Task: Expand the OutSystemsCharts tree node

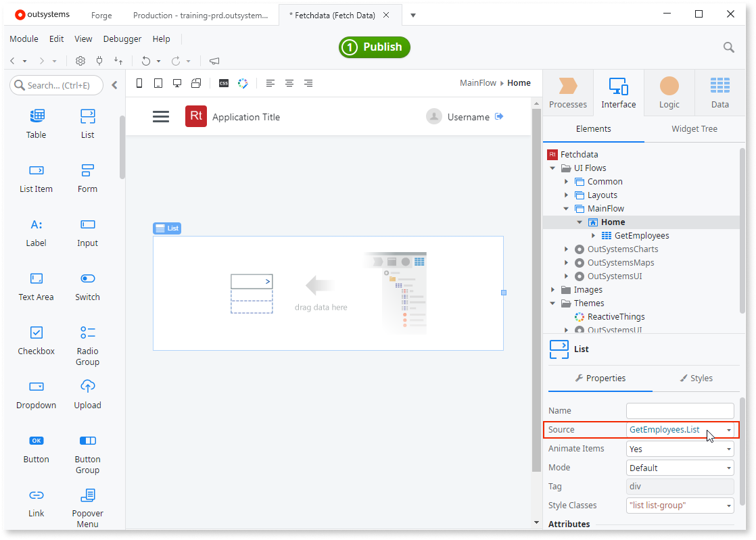Action: pos(567,249)
